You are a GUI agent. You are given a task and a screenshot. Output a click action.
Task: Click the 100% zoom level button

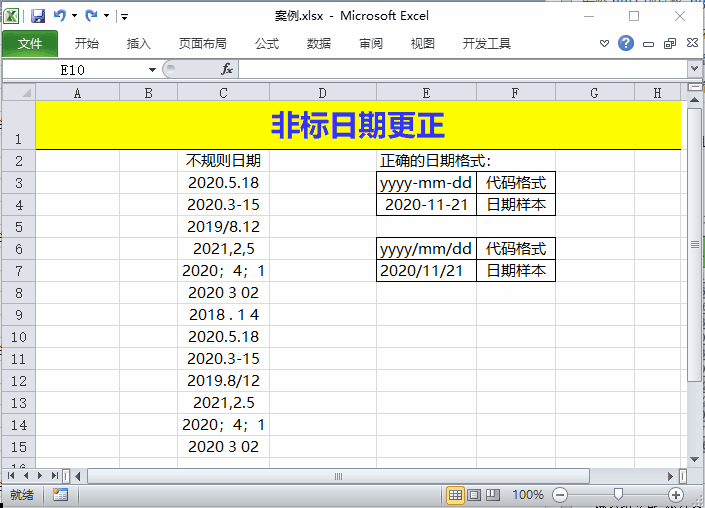(x=527, y=495)
